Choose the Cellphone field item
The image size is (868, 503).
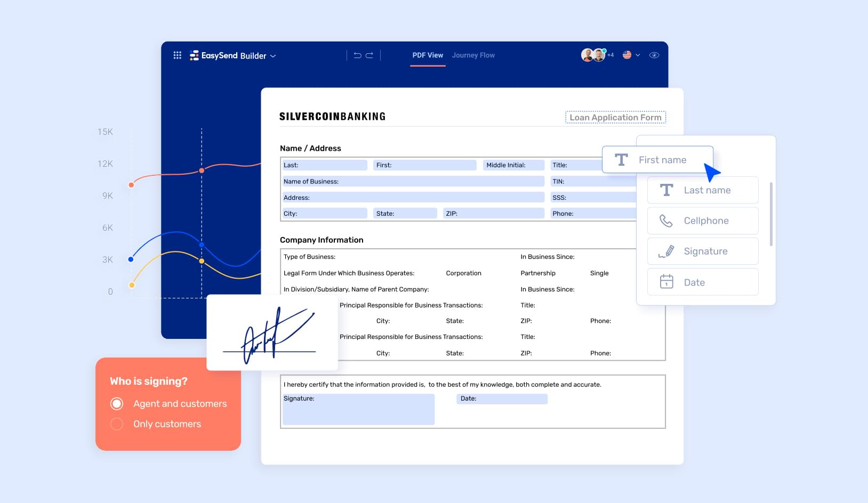pyautogui.click(x=703, y=221)
